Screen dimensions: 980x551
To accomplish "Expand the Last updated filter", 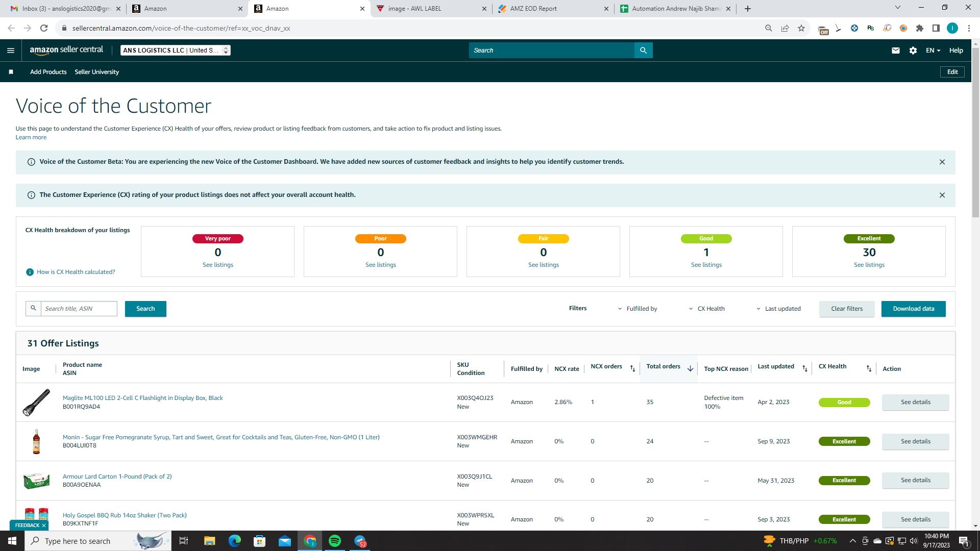I will [x=778, y=309].
